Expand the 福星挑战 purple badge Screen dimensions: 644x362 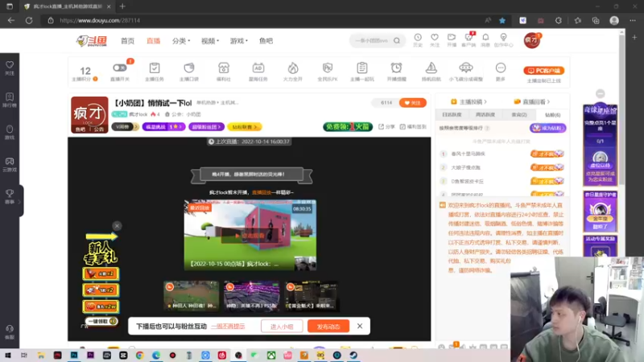point(163,127)
